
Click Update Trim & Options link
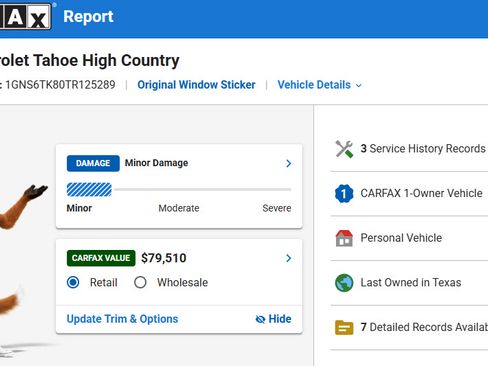pos(122,319)
